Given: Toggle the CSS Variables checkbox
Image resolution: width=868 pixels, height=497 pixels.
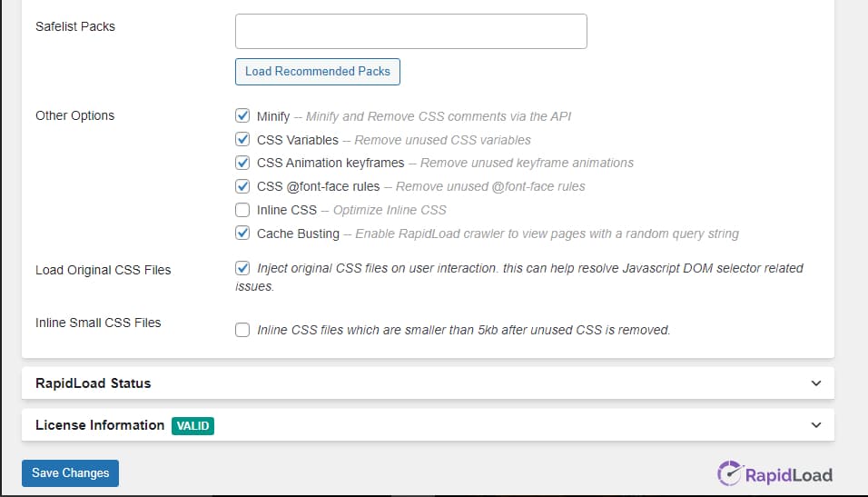Looking at the screenshot, I should click(242, 139).
